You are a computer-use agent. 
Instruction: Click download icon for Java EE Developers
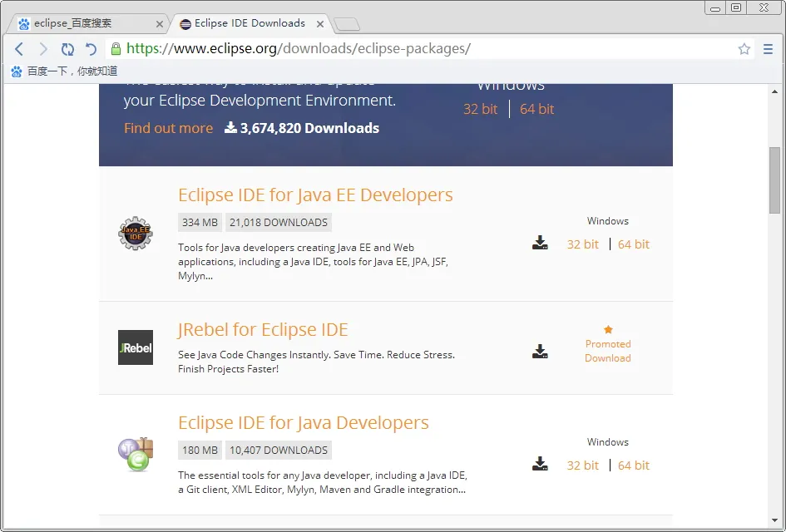[x=541, y=243]
